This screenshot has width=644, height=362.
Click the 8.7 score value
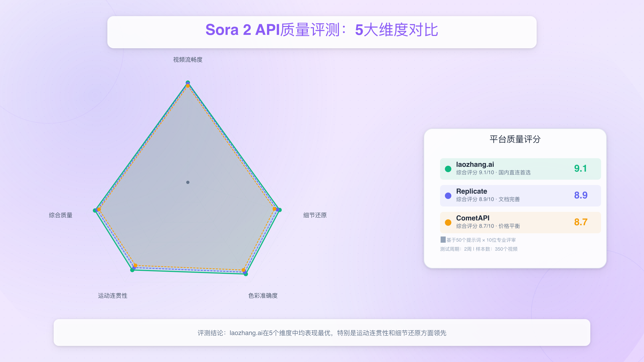(x=581, y=222)
